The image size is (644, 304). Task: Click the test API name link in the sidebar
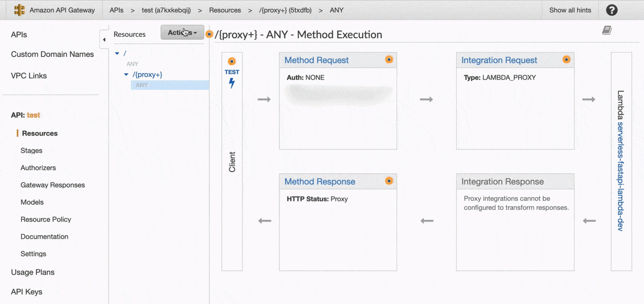pos(34,115)
